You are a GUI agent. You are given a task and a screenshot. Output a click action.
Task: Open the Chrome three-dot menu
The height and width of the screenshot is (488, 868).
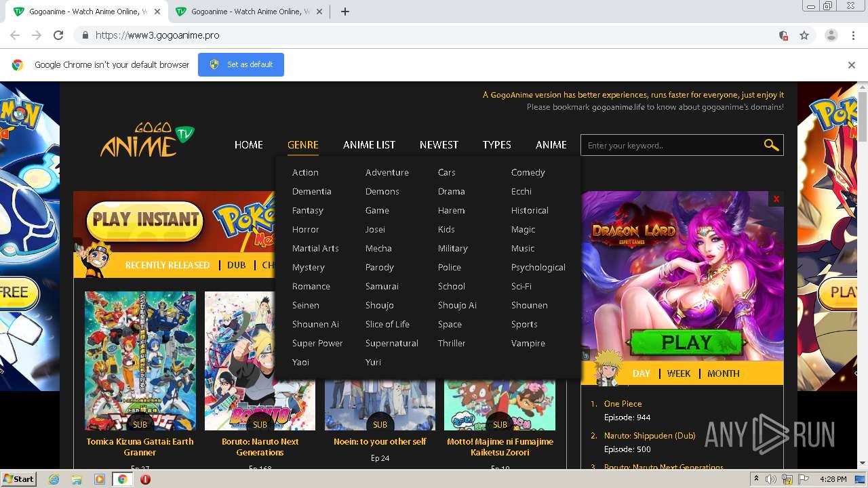coord(852,35)
